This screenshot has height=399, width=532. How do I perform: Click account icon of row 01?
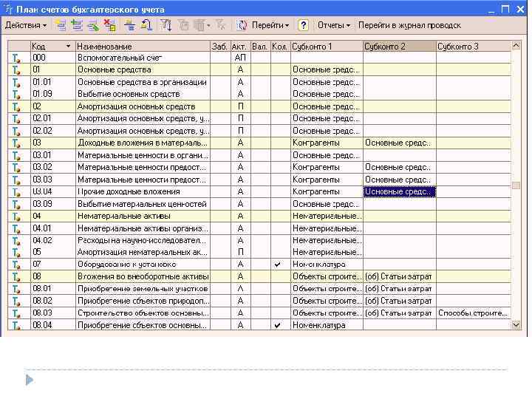click(16, 70)
